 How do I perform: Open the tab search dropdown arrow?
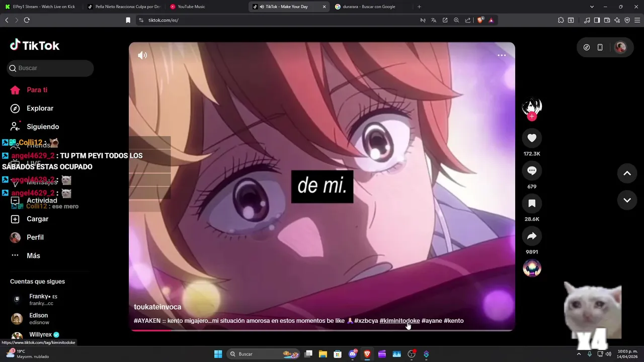[592, 7]
